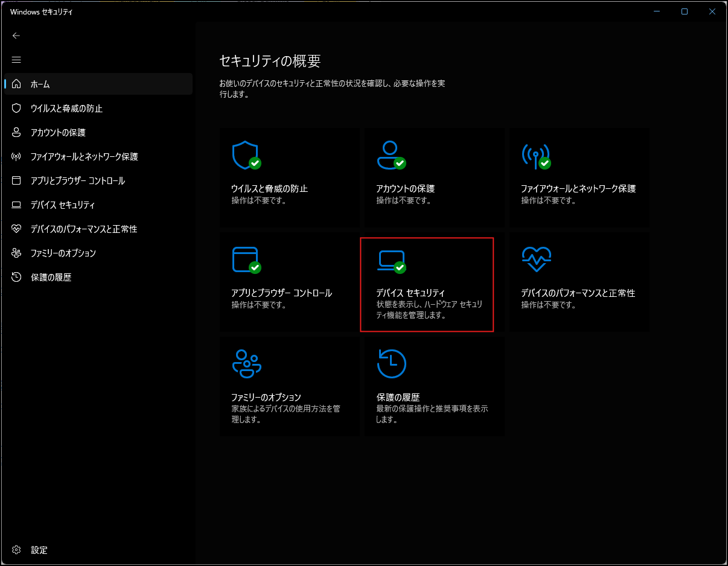The image size is (728, 566).
Task: Open デバイス セキュリティ from the sidebar
Action: pos(98,205)
